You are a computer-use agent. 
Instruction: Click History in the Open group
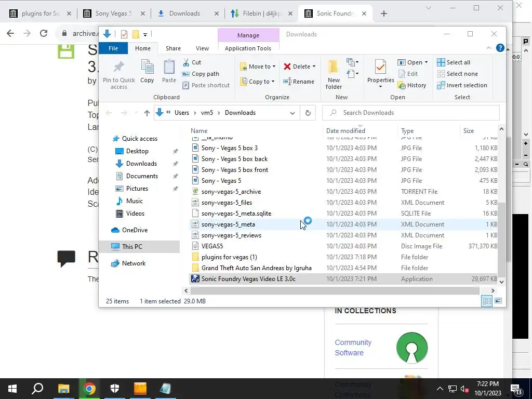pyautogui.click(x=412, y=86)
